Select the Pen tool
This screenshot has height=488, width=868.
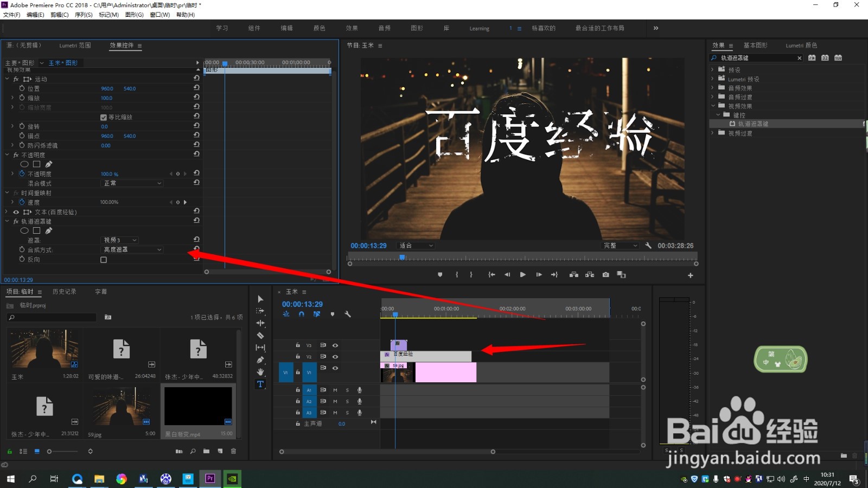click(x=260, y=359)
